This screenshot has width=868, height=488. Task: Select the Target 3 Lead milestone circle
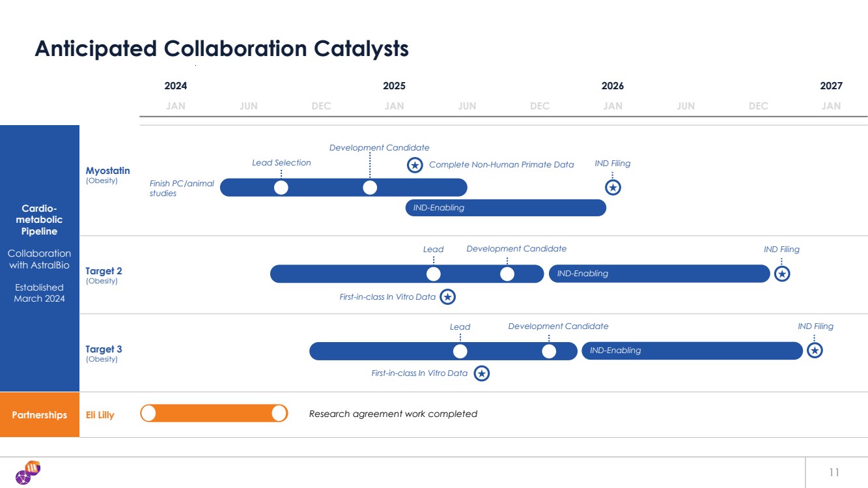pos(460,351)
